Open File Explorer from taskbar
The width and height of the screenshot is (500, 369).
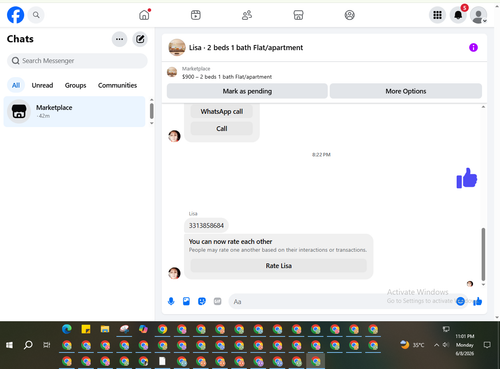(x=105, y=329)
